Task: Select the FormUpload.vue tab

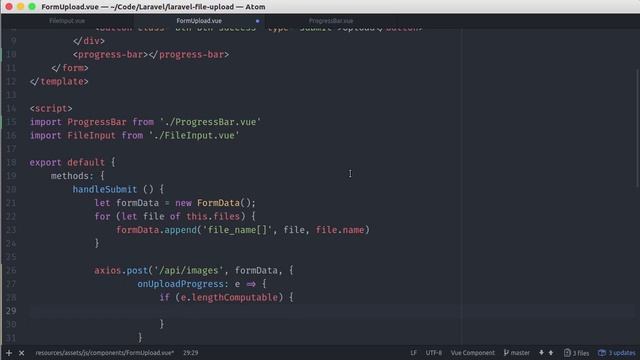Action: (x=199, y=21)
